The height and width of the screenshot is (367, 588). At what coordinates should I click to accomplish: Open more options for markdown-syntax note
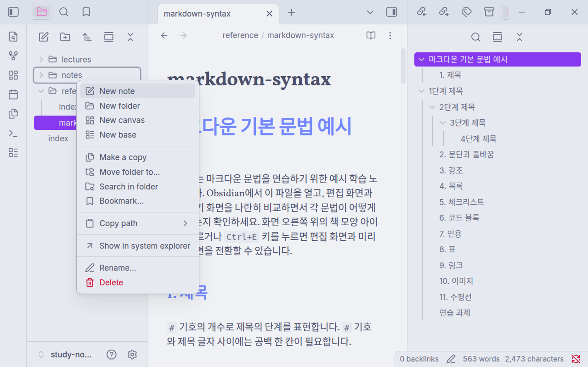(x=390, y=35)
